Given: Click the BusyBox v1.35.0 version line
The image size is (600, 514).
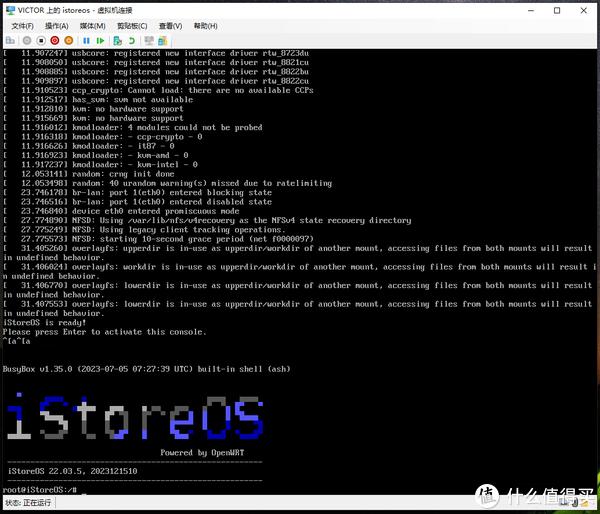Looking at the screenshot, I should coord(147,369).
